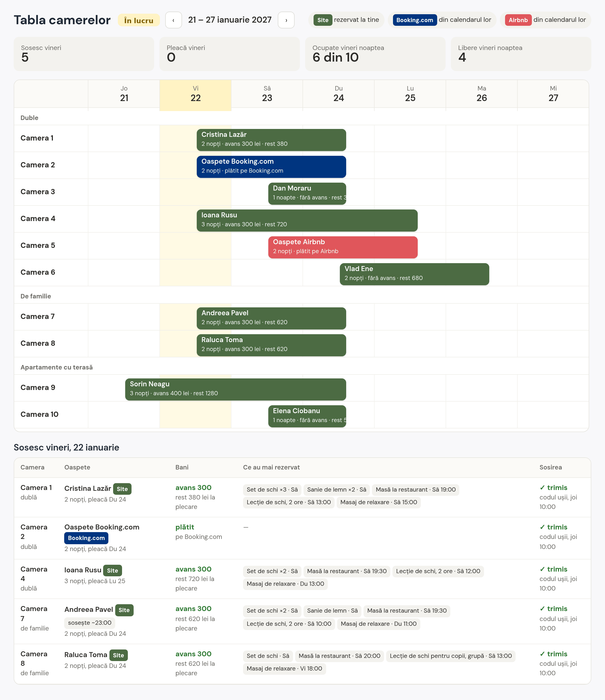
Task: Go to next week with right arrow
Action: click(x=286, y=20)
